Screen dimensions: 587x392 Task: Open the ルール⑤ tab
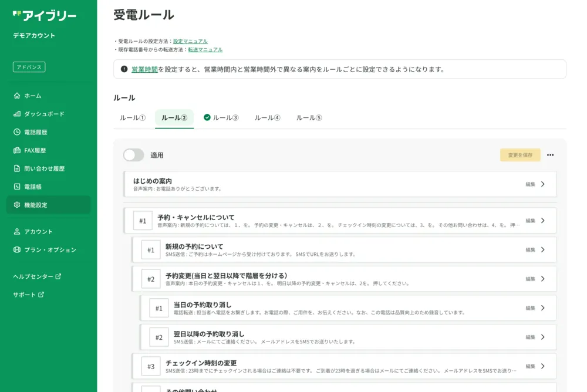coord(309,118)
